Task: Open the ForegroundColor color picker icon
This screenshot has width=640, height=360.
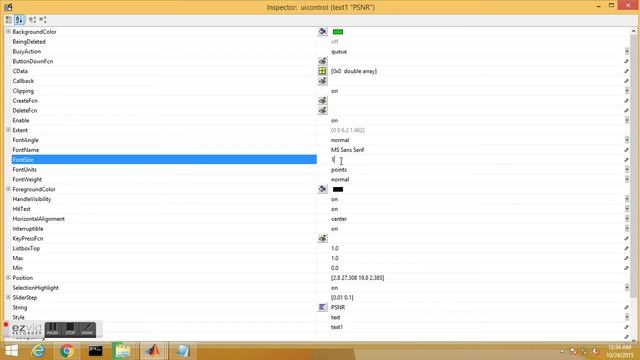Action: coord(322,189)
